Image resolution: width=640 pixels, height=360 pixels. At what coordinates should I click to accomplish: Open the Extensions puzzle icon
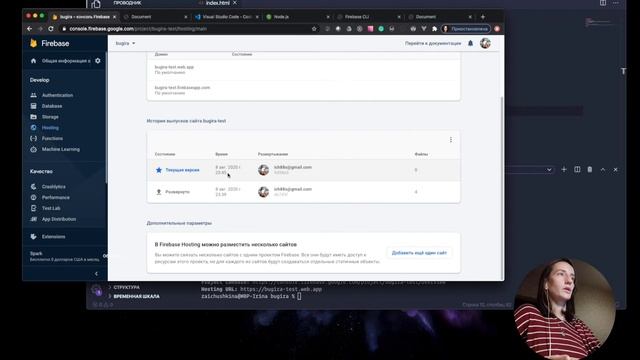click(434, 29)
